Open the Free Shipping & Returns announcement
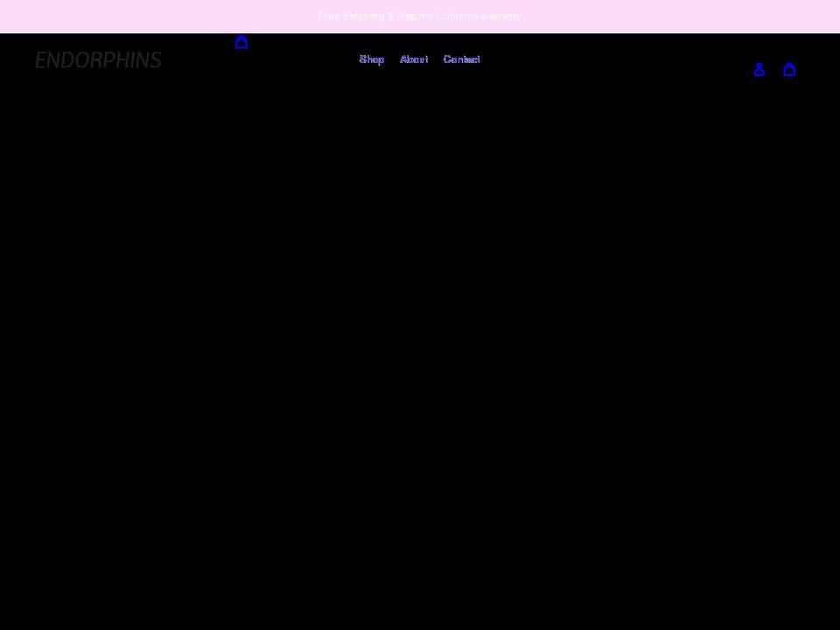Viewport: 840px width, 630px height. click(x=419, y=16)
